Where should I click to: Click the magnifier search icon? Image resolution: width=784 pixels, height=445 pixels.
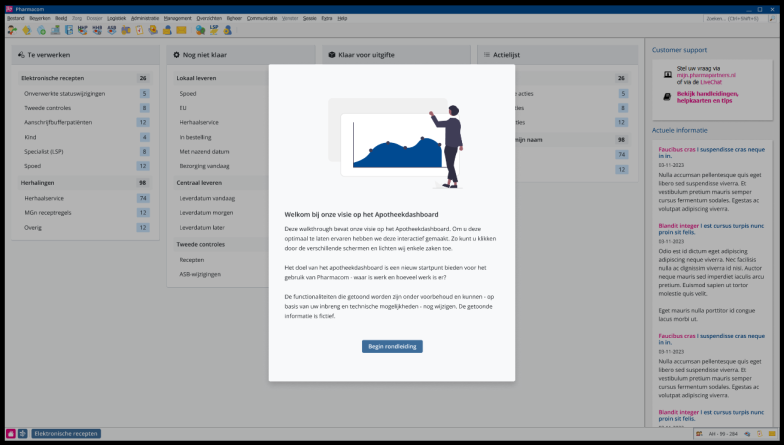(x=772, y=18)
